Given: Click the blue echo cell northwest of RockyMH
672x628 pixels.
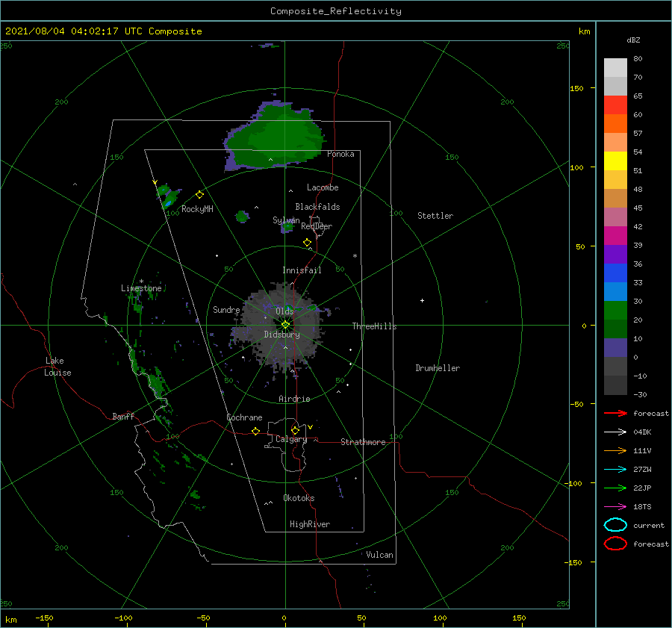Looking at the screenshot, I should tap(169, 203).
